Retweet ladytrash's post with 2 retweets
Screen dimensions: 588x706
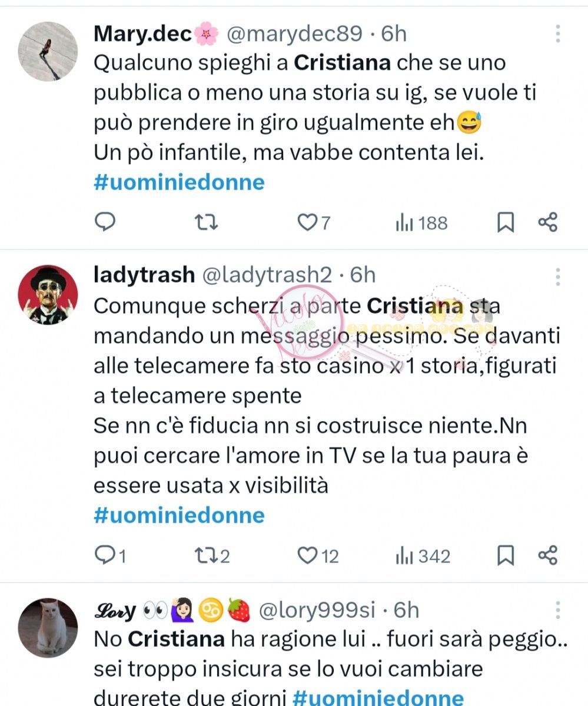[211, 555]
